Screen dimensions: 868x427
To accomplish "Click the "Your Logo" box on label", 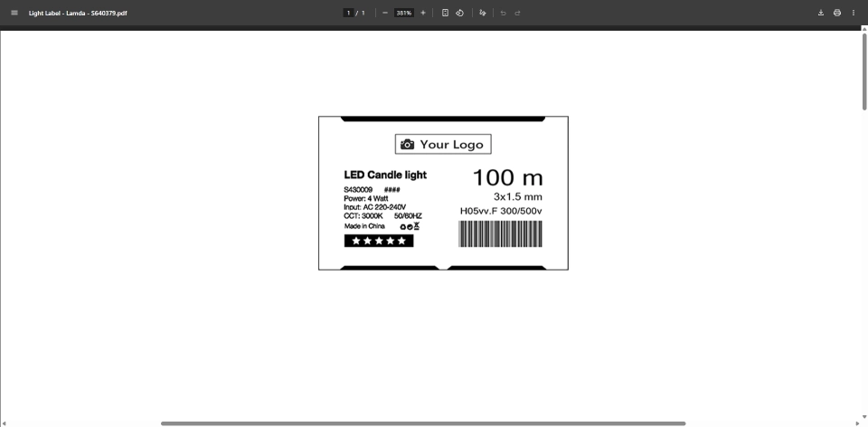I will point(443,144).
